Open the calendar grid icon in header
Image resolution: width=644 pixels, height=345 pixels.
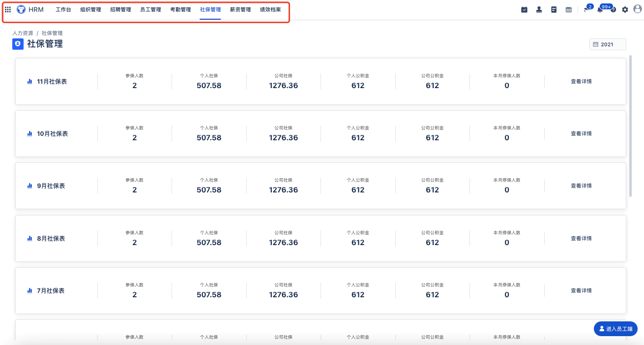[x=568, y=9]
